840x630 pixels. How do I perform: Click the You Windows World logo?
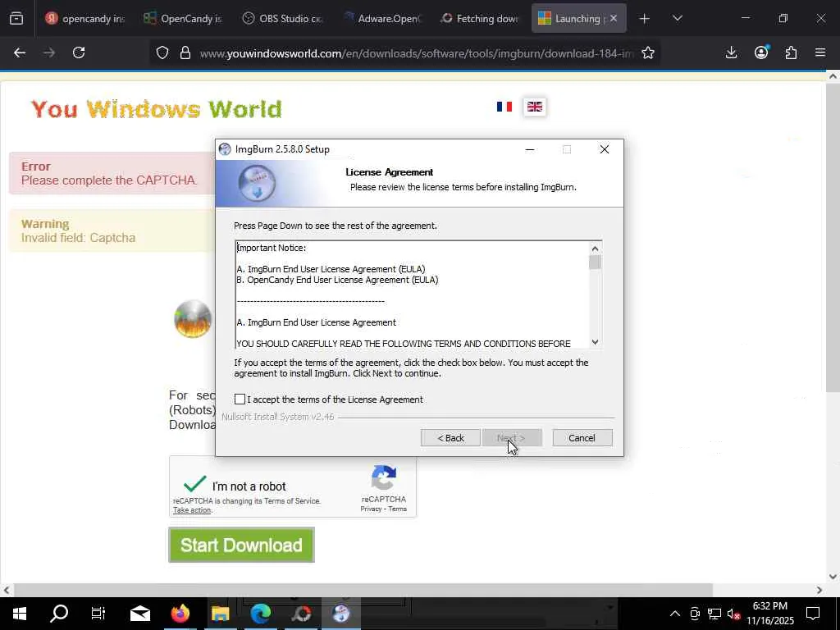click(157, 109)
